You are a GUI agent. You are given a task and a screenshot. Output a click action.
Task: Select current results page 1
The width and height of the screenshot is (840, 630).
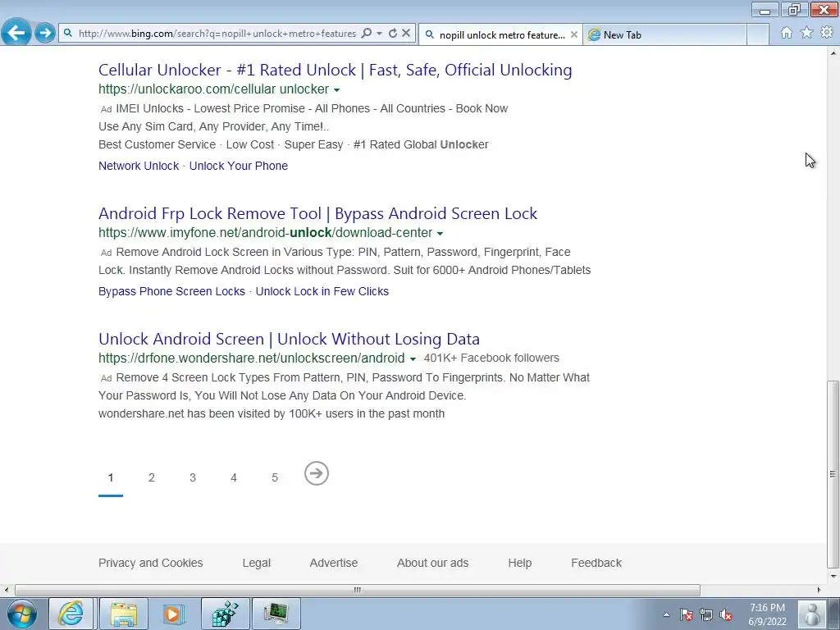[x=111, y=477]
